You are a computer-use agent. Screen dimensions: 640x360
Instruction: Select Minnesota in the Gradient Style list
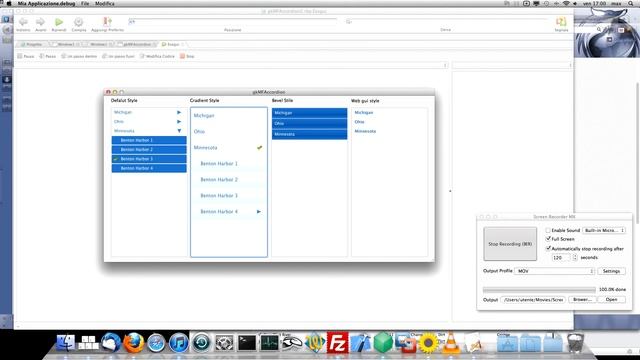coord(229,147)
